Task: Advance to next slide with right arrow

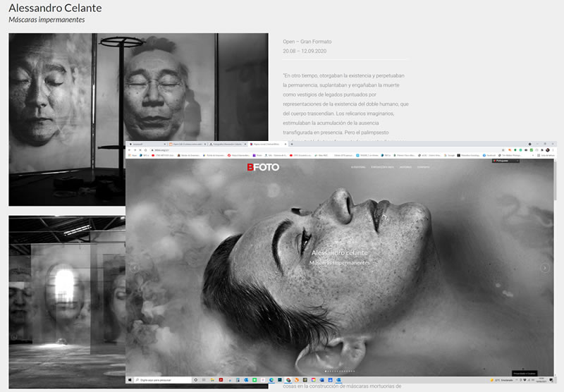Action: pyautogui.click(x=545, y=268)
